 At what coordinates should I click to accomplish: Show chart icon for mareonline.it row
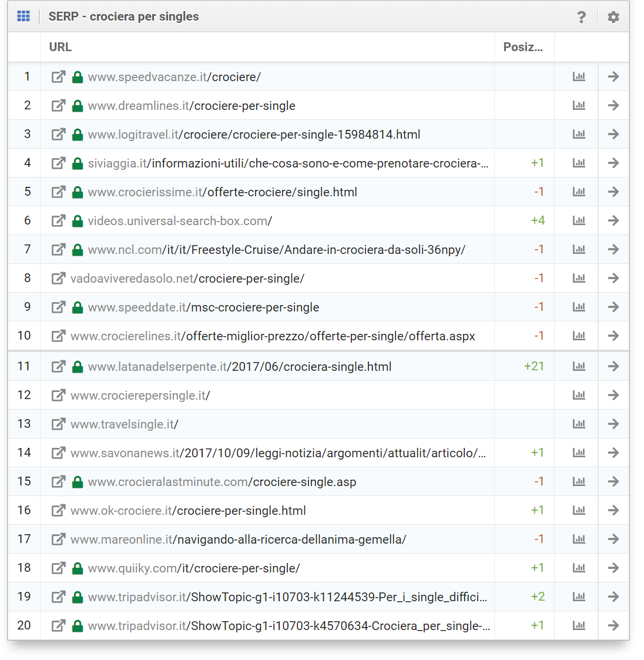pos(579,539)
